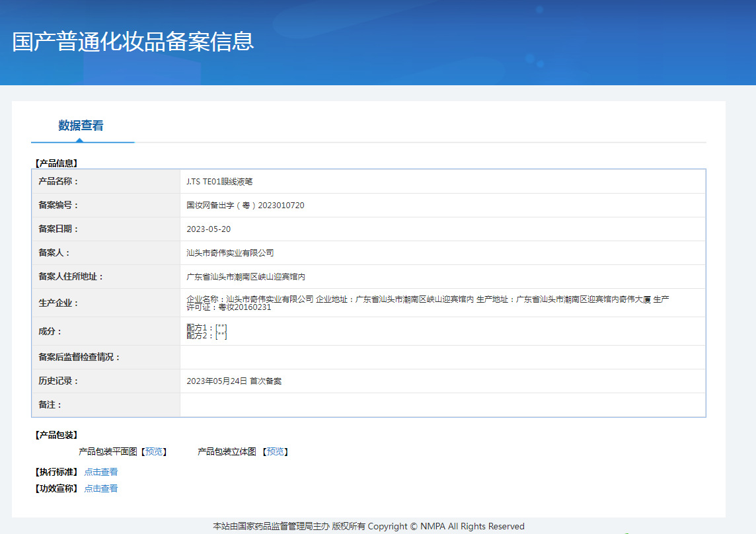Screen dimensions: 756x534
Task: Click the 【产品信息】 section heading
Action: pyautogui.click(x=56, y=163)
